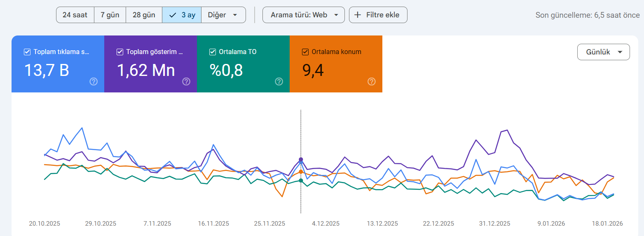The height and width of the screenshot is (236, 644).
Task: Click the purple data point on chart marker
Action: [301, 159]
